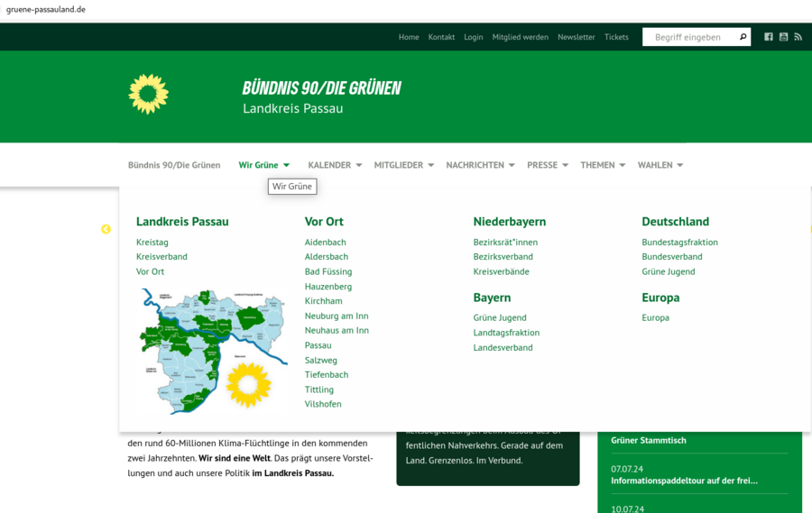
Task: Click the sunflower logo in header
Action: (149, 94)
